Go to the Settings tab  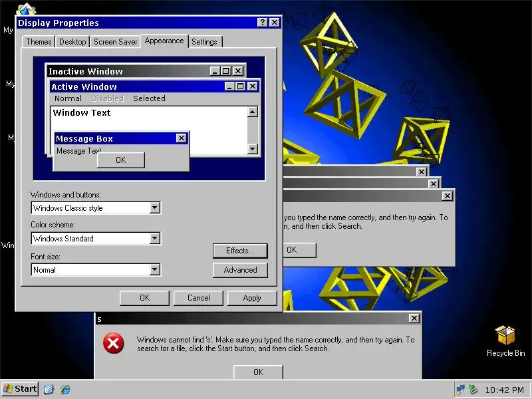[x=204, y=42]
